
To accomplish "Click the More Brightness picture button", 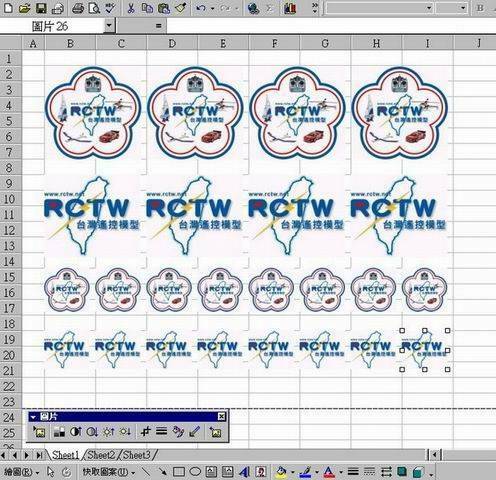I will [x=108, y=432].
